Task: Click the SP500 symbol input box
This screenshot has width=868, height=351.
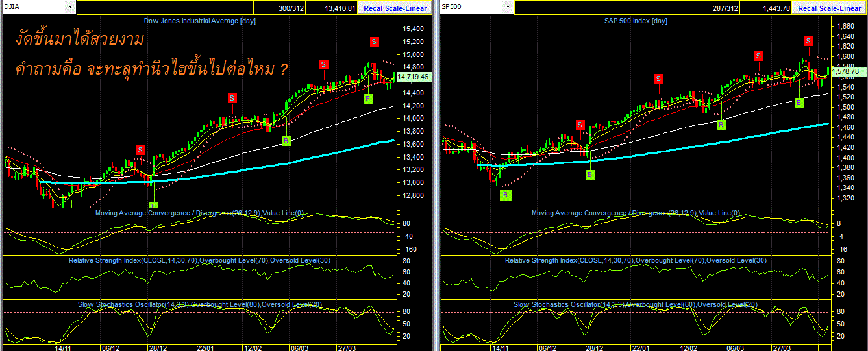Action: tap(471, 7)
